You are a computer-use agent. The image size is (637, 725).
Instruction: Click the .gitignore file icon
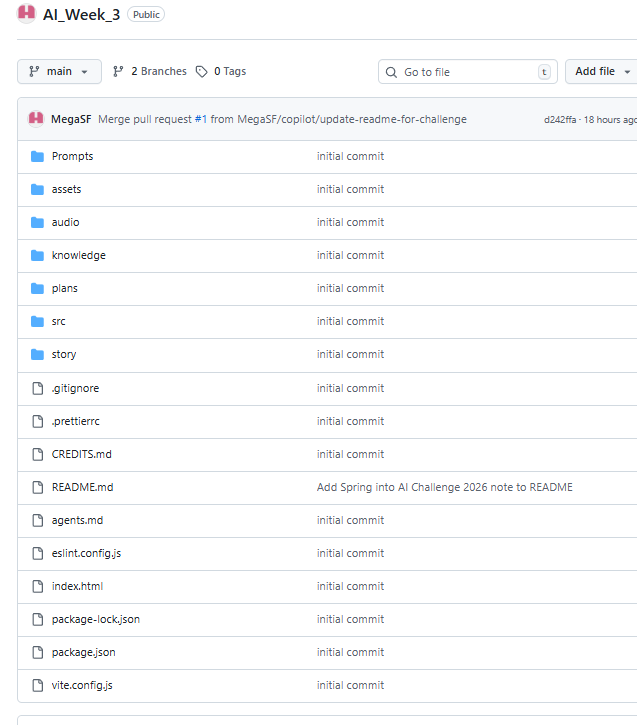[x=37, y=388]
